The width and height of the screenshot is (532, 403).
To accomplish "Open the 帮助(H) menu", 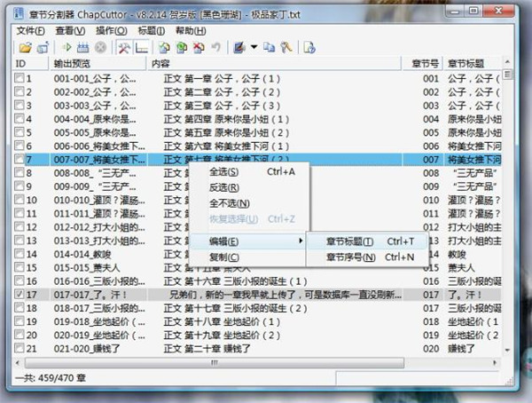I will point(191,31).
